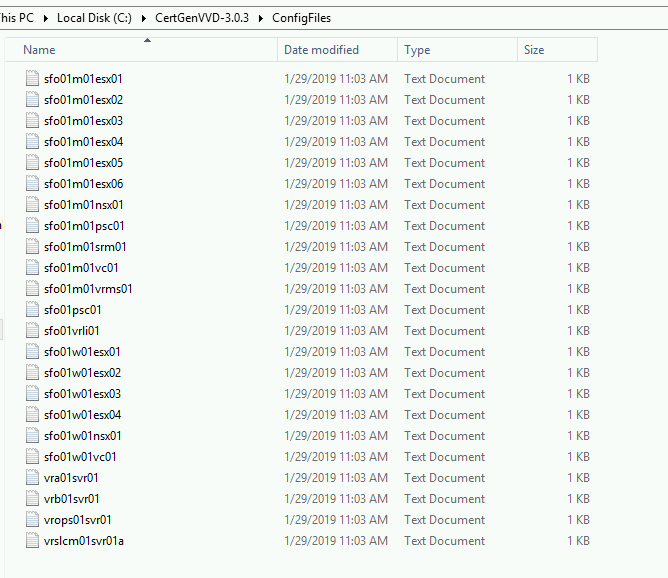This screenshot has width=668, height=578.
Task: Select the vrops01svr01 file name
Action: click(78, 520)
